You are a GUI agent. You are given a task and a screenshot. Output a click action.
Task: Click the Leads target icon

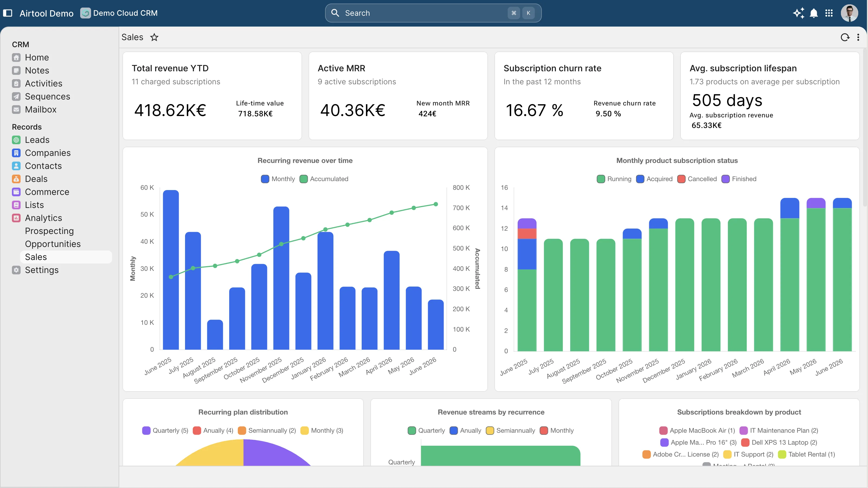click(x=16, y=140)
